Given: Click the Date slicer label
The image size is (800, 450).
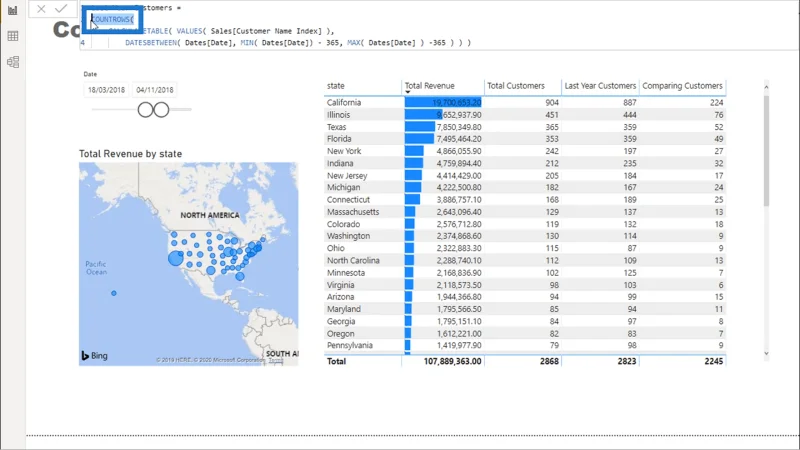Looking at the screenshot, I should click(x=90, y=74).
